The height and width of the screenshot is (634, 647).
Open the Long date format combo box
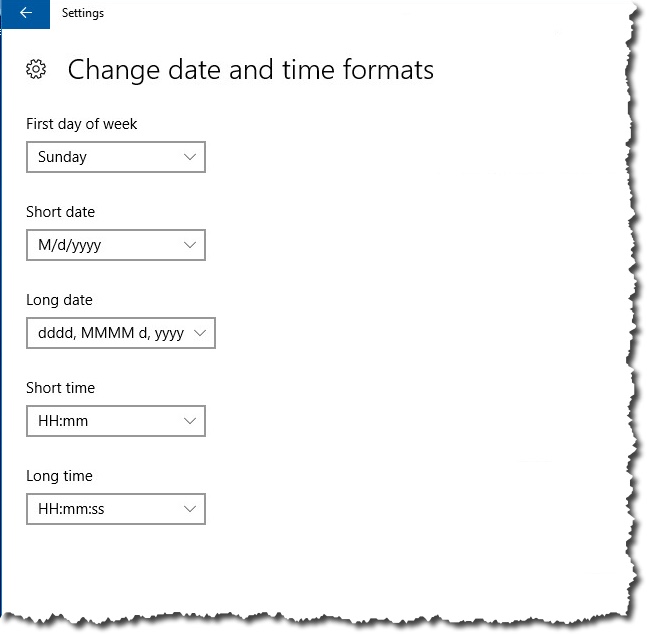point(121,333)
